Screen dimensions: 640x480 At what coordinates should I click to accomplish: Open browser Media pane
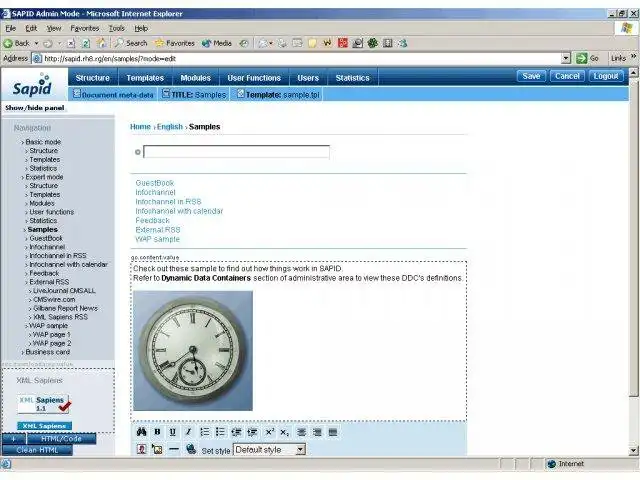[x=217, y=43]
